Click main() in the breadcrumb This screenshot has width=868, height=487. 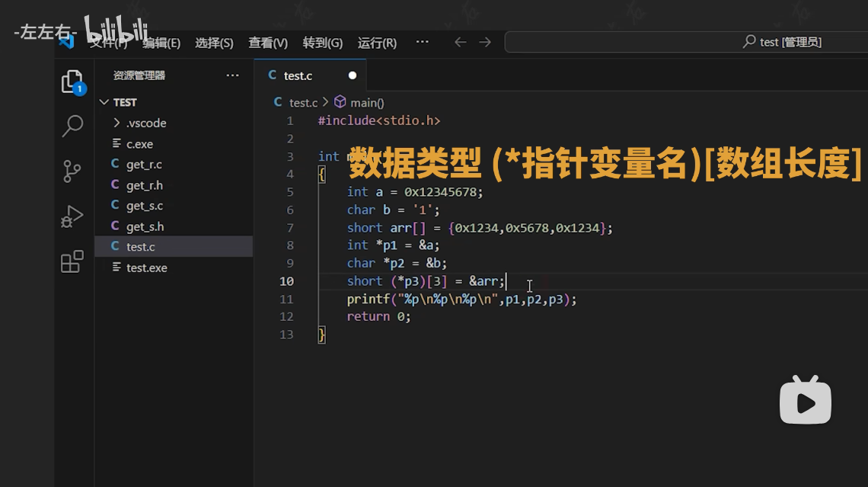pyautogui.click(x=366, y=103)
